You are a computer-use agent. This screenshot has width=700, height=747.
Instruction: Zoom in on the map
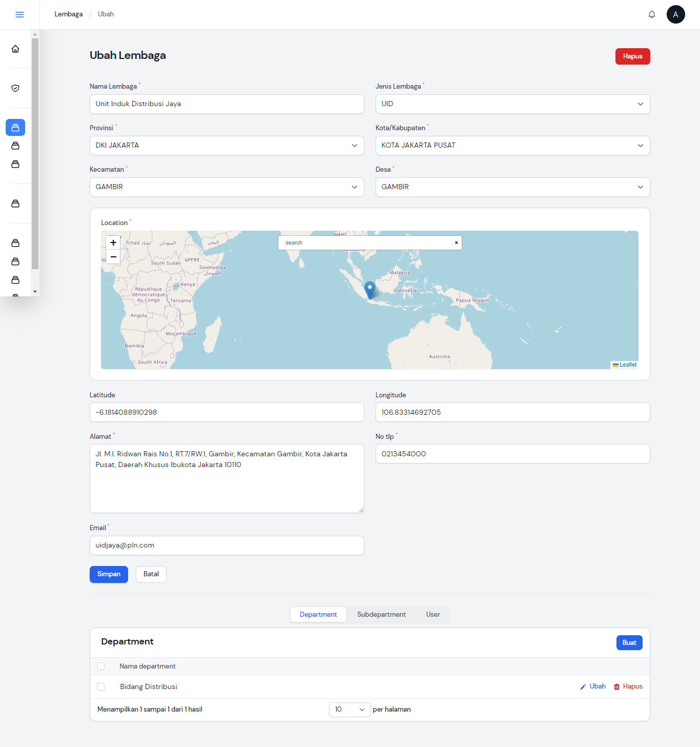(113, 243)
